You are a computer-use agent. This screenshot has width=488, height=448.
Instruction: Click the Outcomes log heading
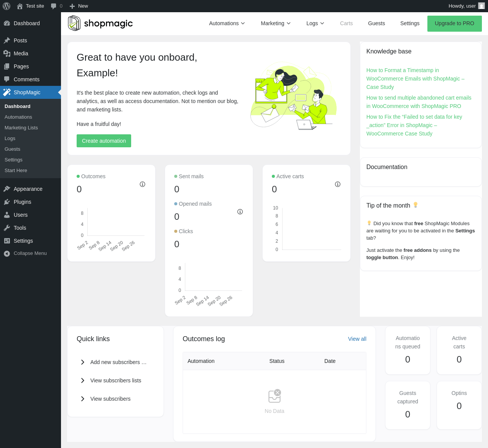204,339
